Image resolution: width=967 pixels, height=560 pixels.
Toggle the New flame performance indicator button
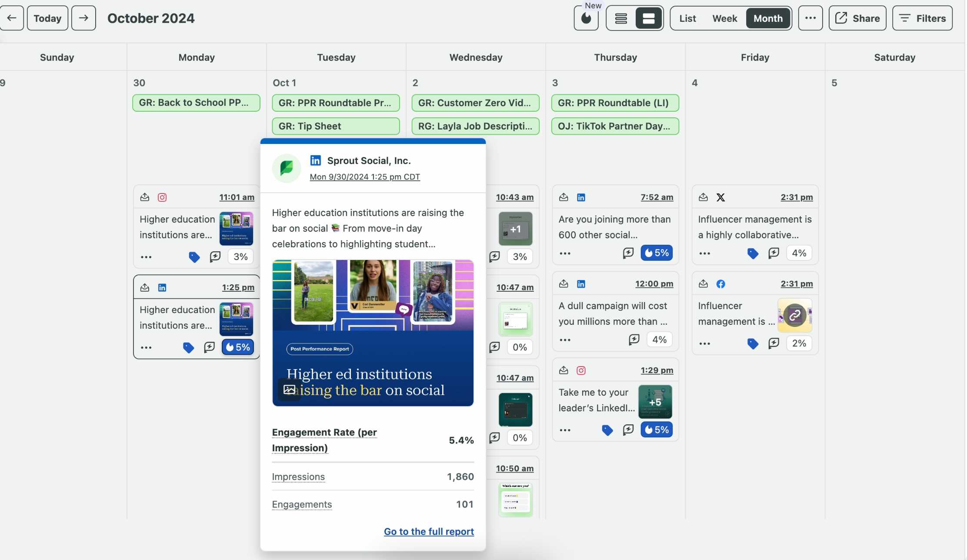586,18
